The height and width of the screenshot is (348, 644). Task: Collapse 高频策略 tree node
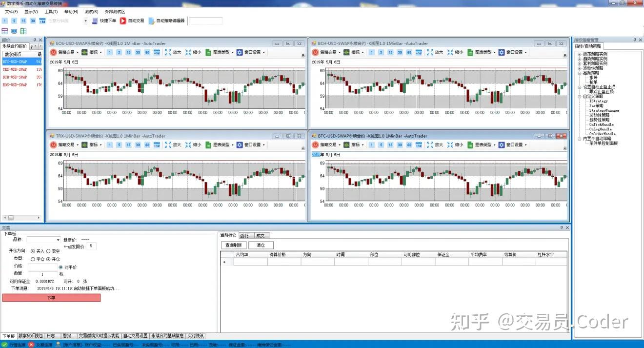point(580,73)
